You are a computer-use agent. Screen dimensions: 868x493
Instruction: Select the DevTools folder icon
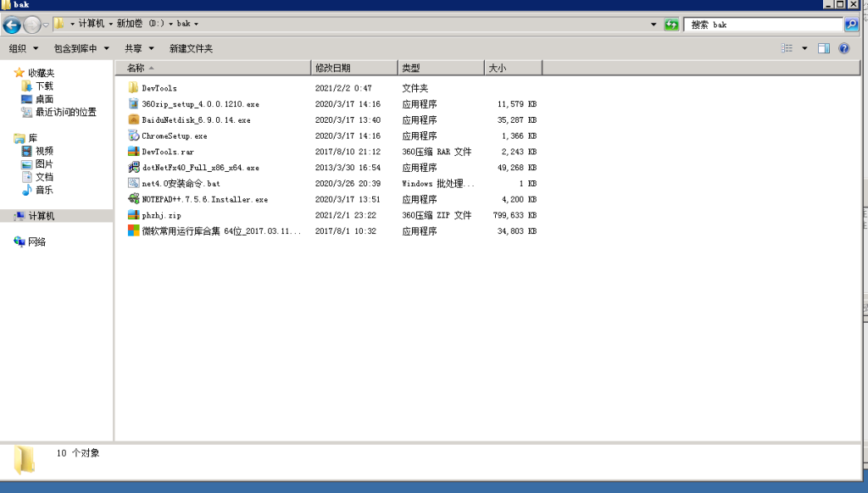[x=133, y=88]
